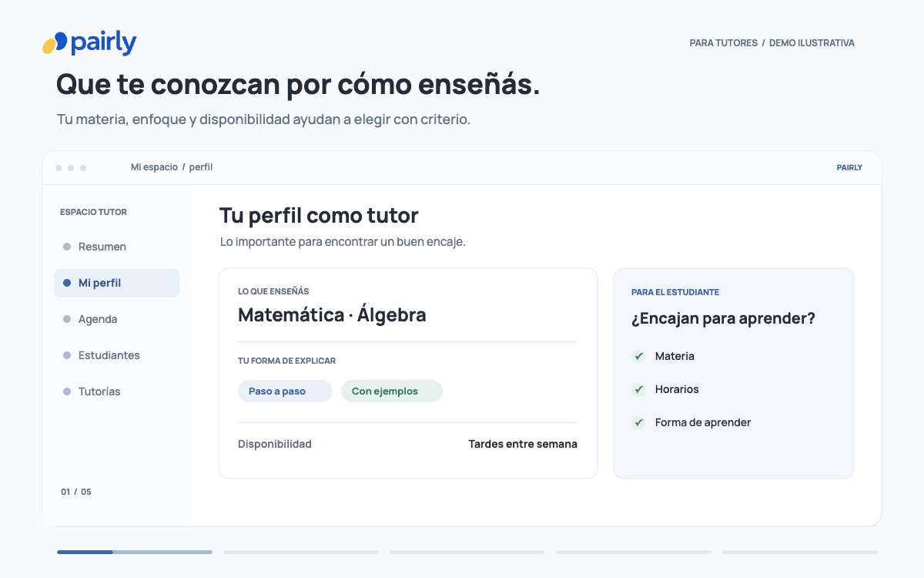Screen dimensions: 924x578
Task: Select Mi perfil sidebar item
Action: pos(116,283)
